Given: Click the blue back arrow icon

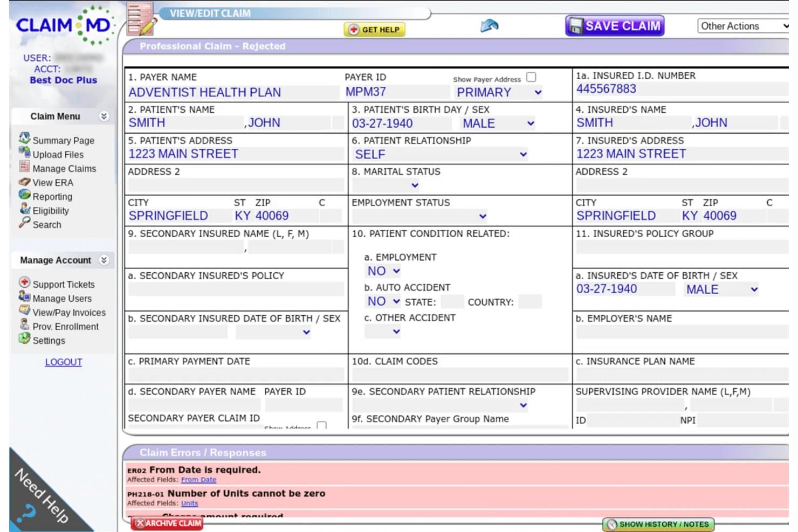Looking at the screenshot, I should coord(489,25).
